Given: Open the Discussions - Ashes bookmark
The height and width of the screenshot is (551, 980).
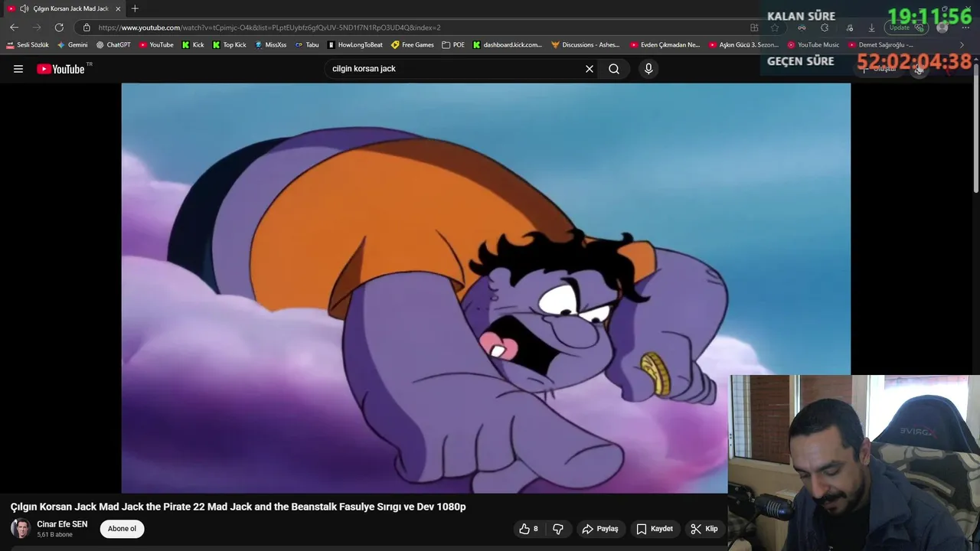Looking at the screenshot, I should 586,45.
